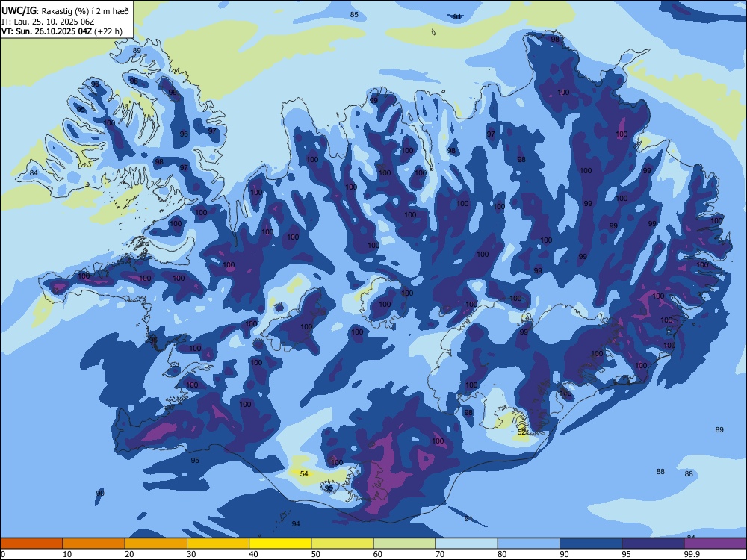Image resolution: width=747 pixels, height=560 pixels.
Task: Click the legend tick label '40'
Action: click(x=253, y=554)
